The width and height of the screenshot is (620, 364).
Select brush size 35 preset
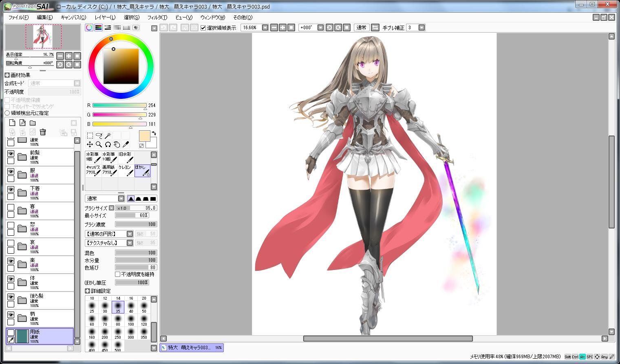118,307
